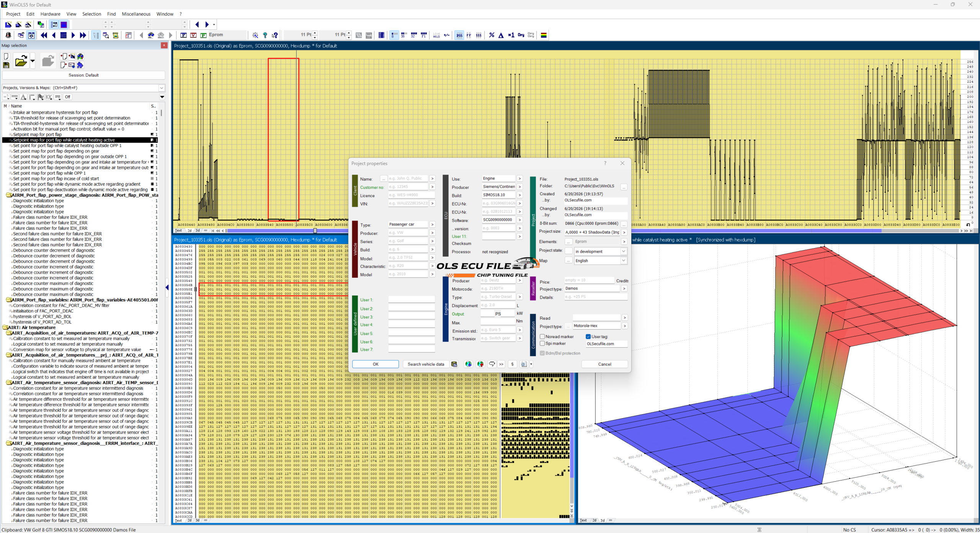Screen dimensions: 980x533
Task: Click the Customer no input field
Action: pyautogui.click(x=408, y=187)
